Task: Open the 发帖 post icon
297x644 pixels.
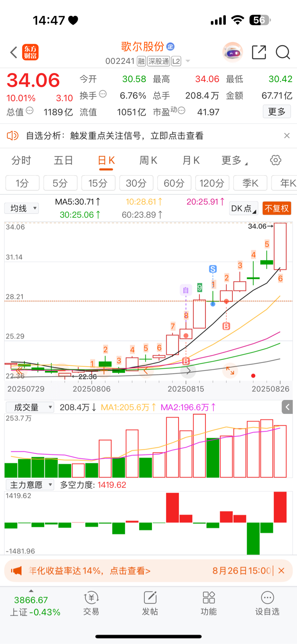Action: click(150, 603)
